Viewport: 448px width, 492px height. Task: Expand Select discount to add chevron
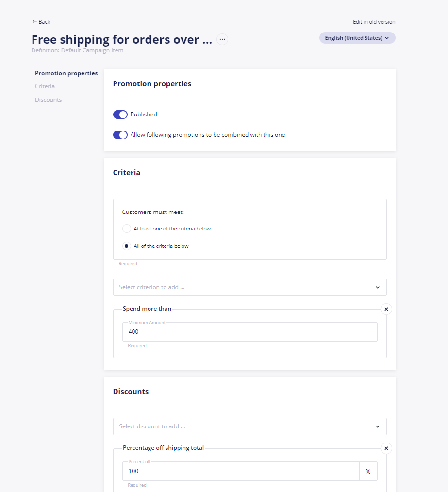pos(378,426)
